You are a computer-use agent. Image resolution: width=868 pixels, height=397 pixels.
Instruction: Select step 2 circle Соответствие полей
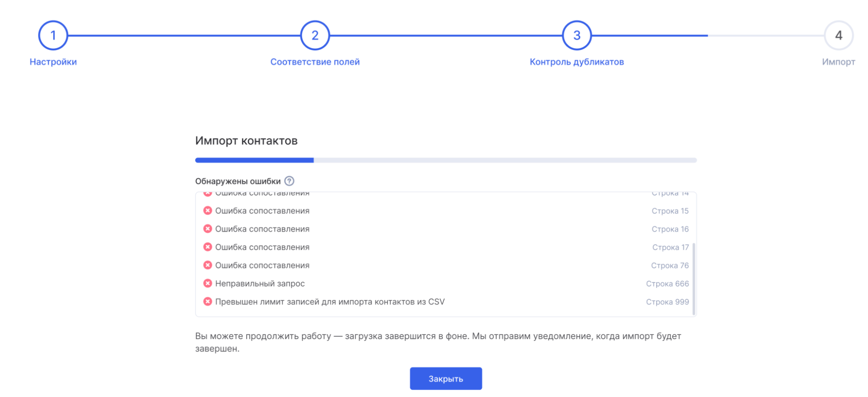point(315,35)
